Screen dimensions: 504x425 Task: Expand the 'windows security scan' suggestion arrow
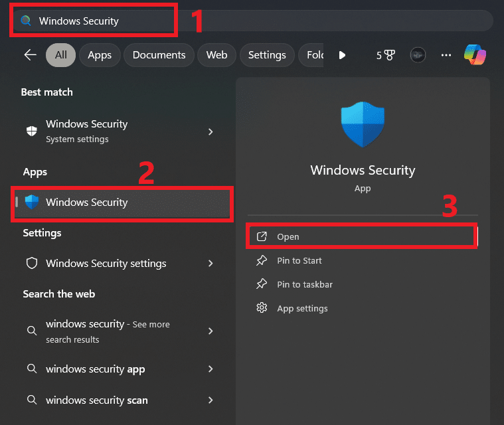pos(210,400)
